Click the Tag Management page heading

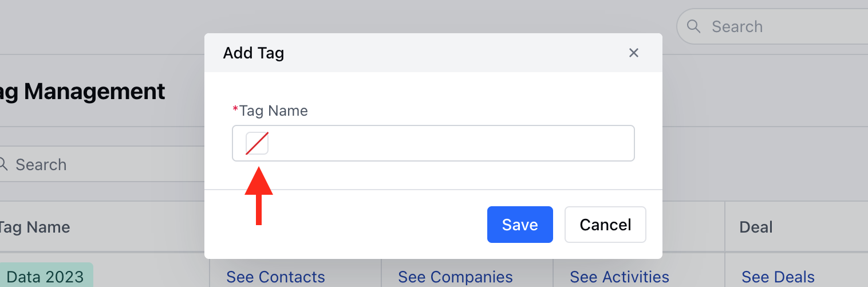(82, 91)
